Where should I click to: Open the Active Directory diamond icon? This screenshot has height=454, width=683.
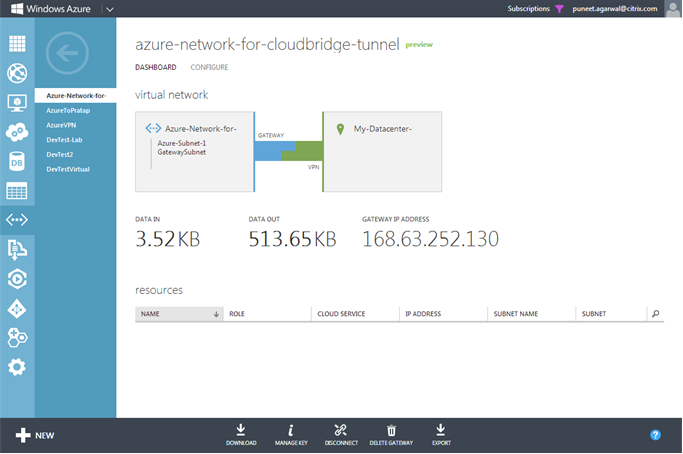click(17, 309)
